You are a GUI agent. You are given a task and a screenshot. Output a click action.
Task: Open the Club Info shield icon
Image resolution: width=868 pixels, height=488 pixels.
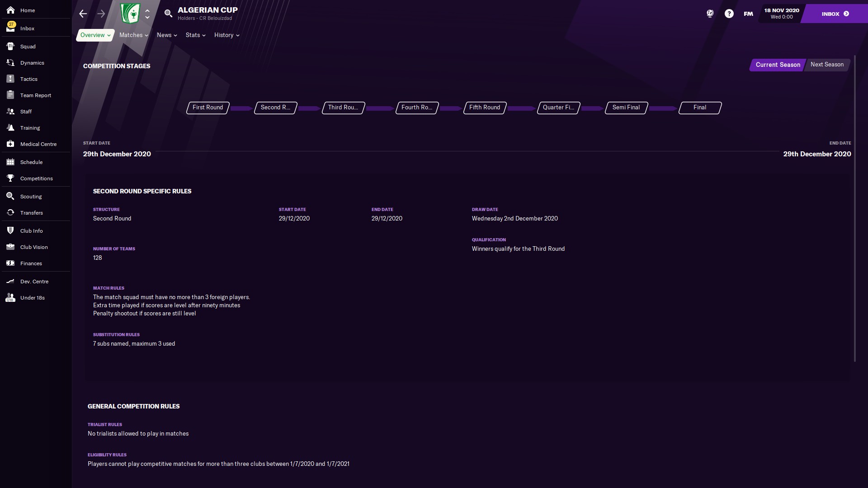click(x=10, y=230)
